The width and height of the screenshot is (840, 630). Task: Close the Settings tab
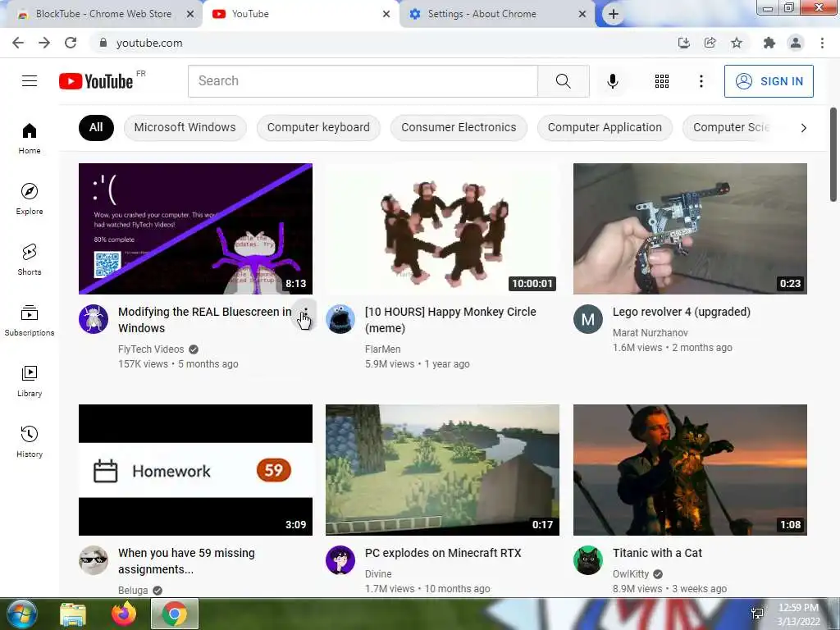(x=582, y=14)
